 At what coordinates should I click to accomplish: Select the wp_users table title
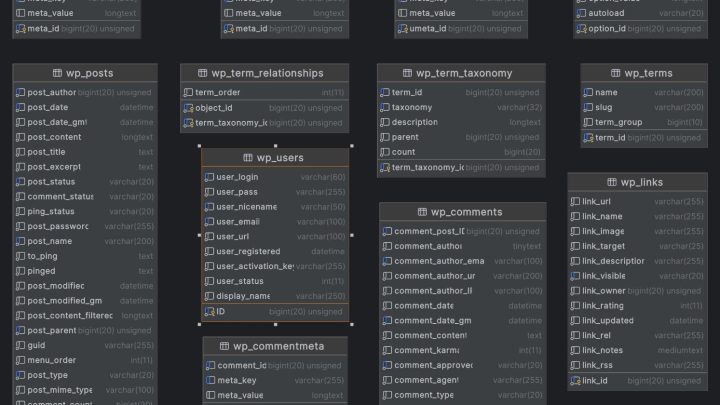[x=280, y=158]
